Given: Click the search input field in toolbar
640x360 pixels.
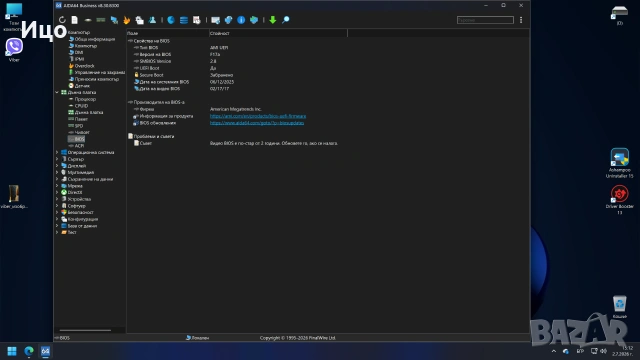Looking at the screenshot, I should tap(485, 20).
